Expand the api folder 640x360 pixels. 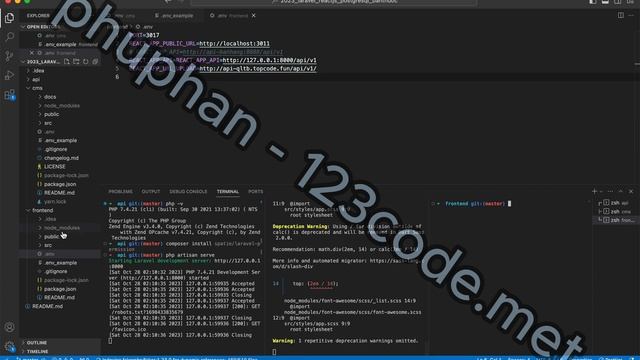(36, 80)
